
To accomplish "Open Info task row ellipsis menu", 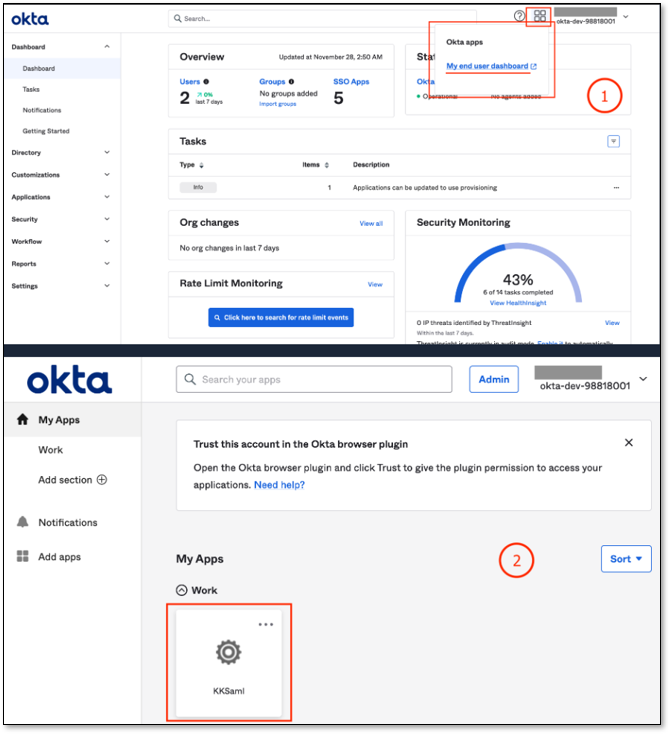I will pyautogui.click(x=616, y=187).
